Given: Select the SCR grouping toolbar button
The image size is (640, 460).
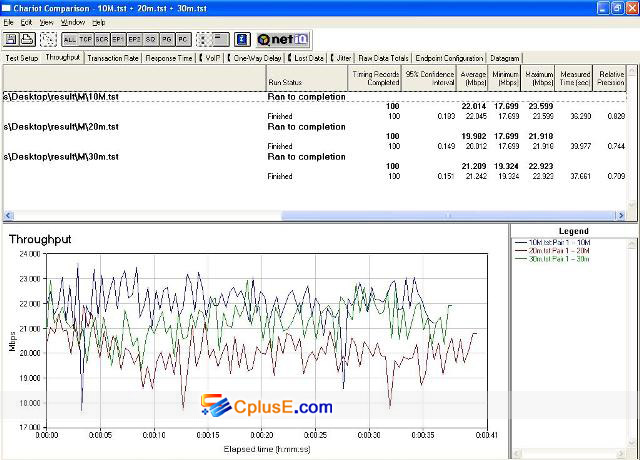Looking at the screenshot, I should tap(102, 40).
